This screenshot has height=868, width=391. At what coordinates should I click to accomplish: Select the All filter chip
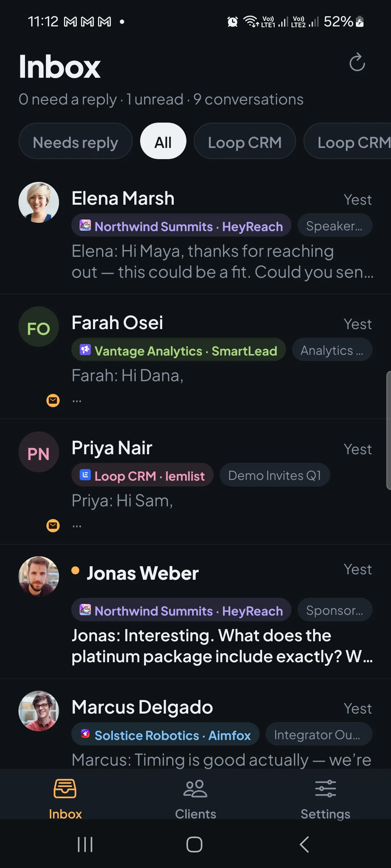pos(163,141)
